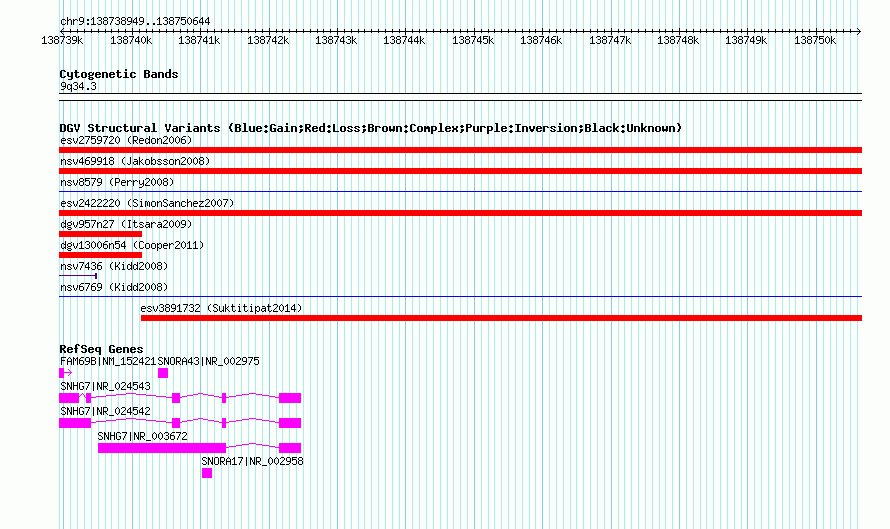This screenshot has height=529, width=890.
Task: Select the short red dgv957n27 bar
Action: click(100, 234)
